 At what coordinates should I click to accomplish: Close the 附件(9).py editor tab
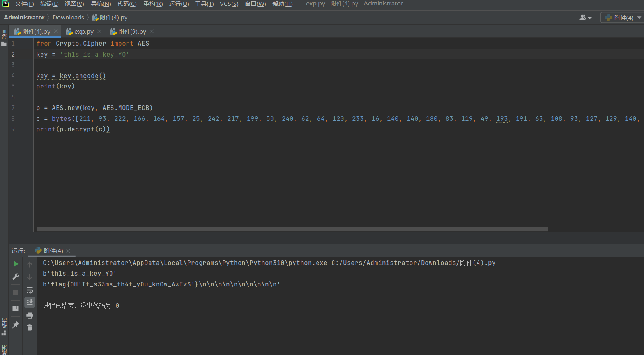[x=152, y=31]
